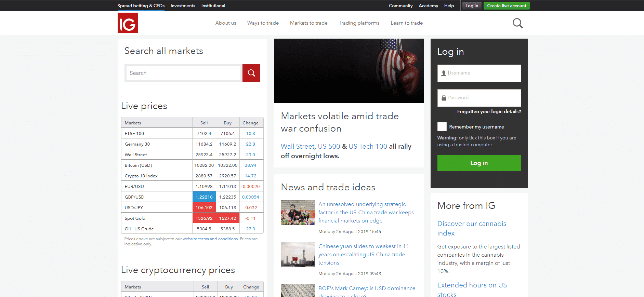This screenshot has height=297, width=644.
Task: Open the trade war boxing glove image
Action: (349, 71)
